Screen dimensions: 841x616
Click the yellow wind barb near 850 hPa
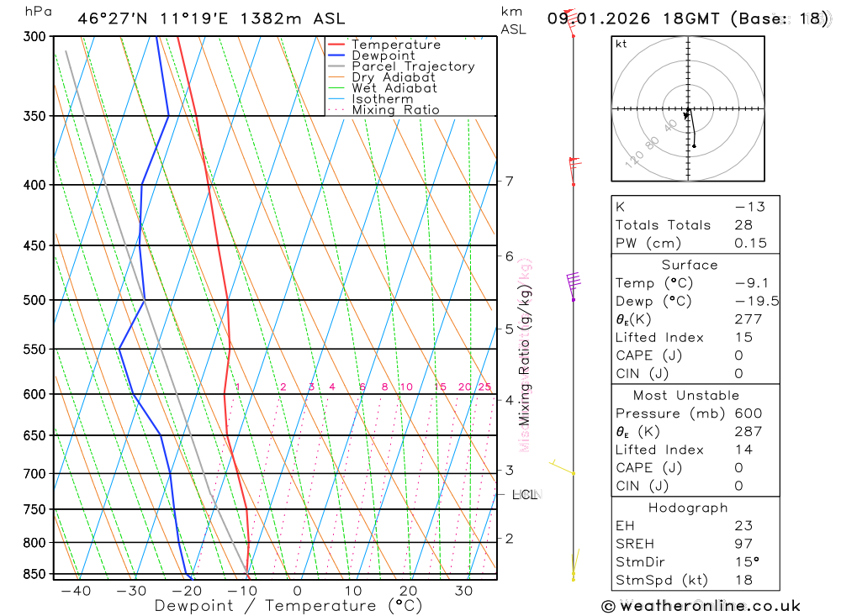point(575,564)
